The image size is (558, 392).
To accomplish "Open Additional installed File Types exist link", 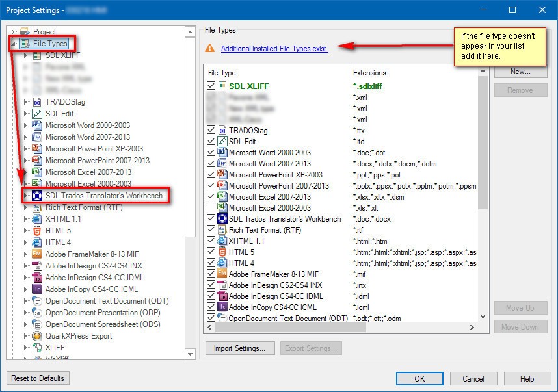I will (274, 49).
